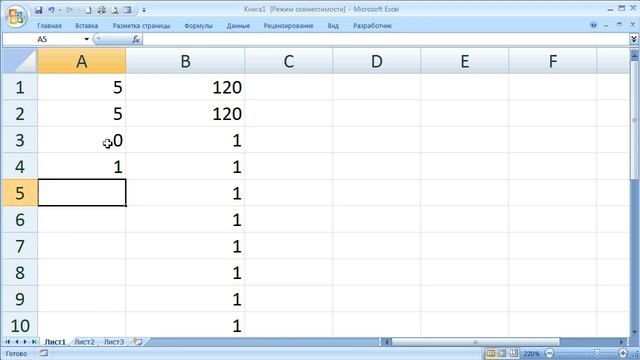The width and height of the screenshot is (640, 360).
Task: Click the zoom slider handle
Action: (x=597, y=353)
